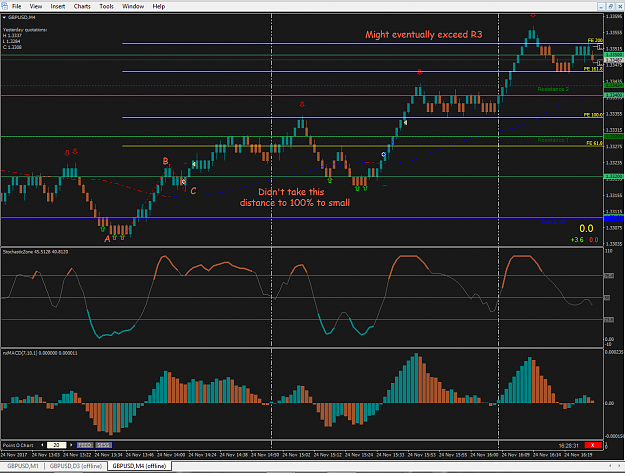Open the Tools menu
Viewport: 625px width, 473px height.
(x=106, y=6)
